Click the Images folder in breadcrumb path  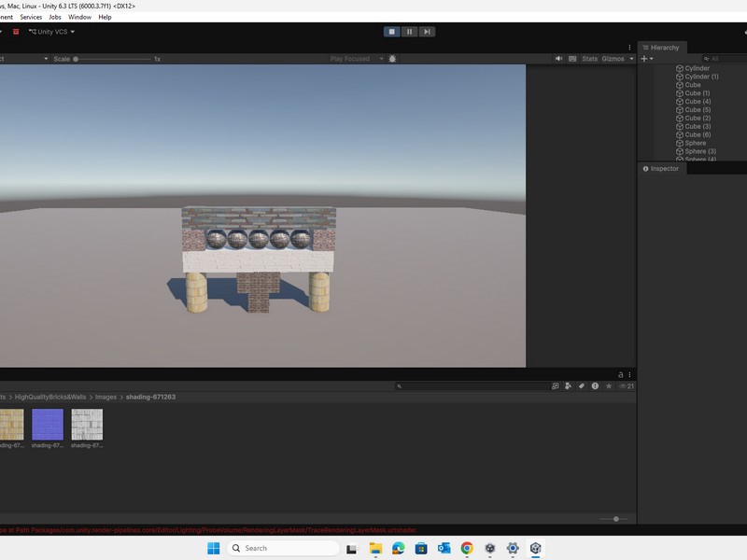pyautogui.click(x=106, y=397)
